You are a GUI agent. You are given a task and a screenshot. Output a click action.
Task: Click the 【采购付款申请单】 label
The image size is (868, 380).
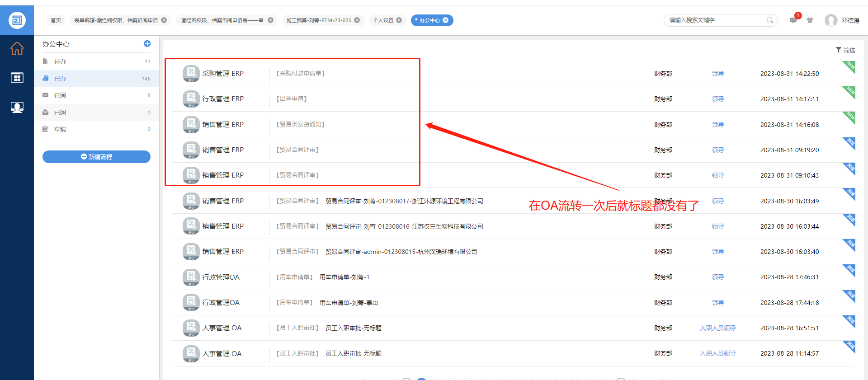point(301,74)
